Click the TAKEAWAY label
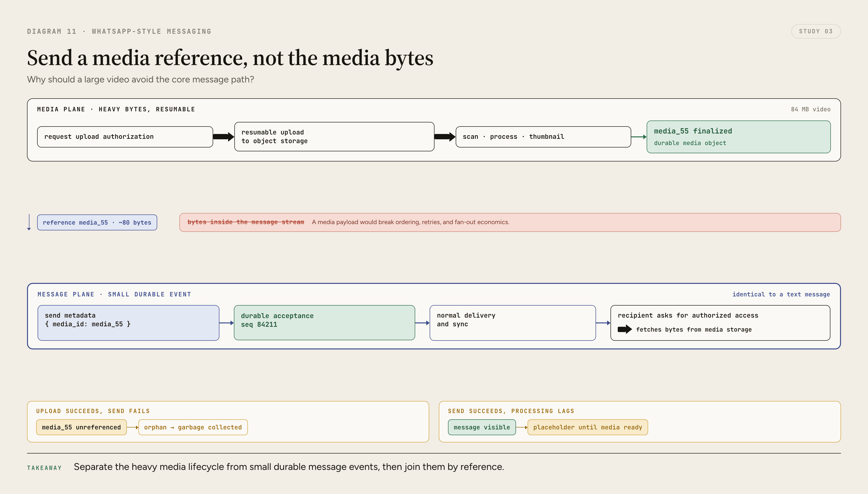This screenshot has width=868, height=494. (44, 468)
